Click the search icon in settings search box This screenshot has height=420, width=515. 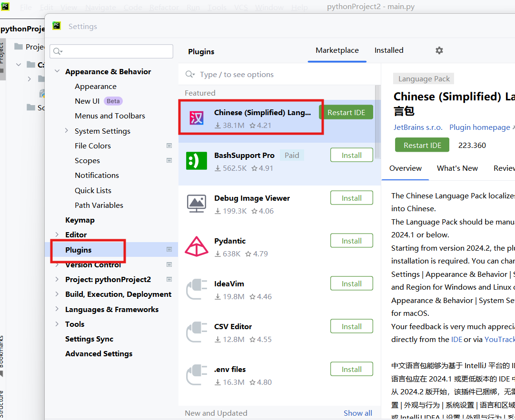pyautogui.click(x=58, y=51)
